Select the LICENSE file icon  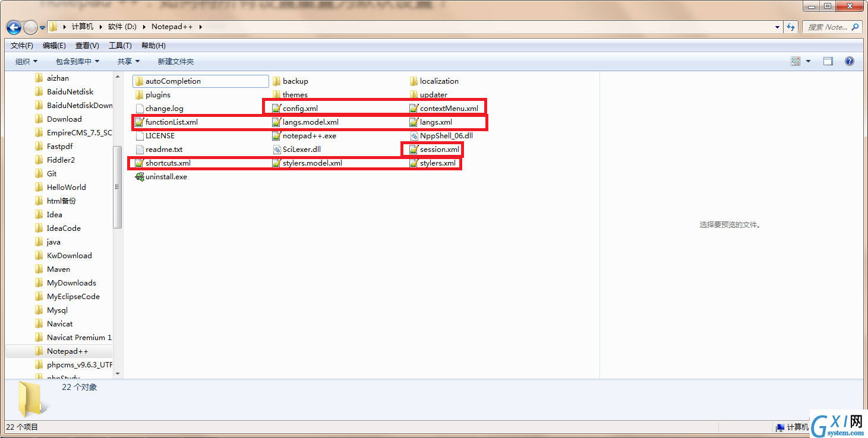tap(139, 136)
